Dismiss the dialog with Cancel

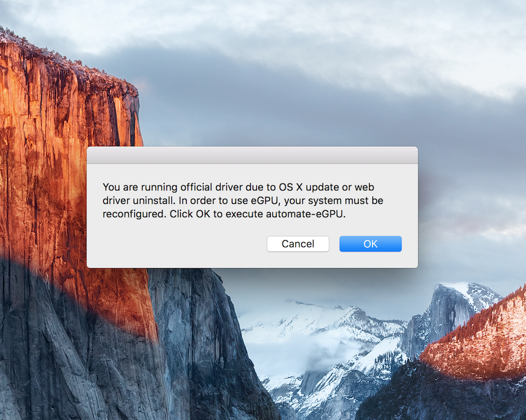coord(298,244)
